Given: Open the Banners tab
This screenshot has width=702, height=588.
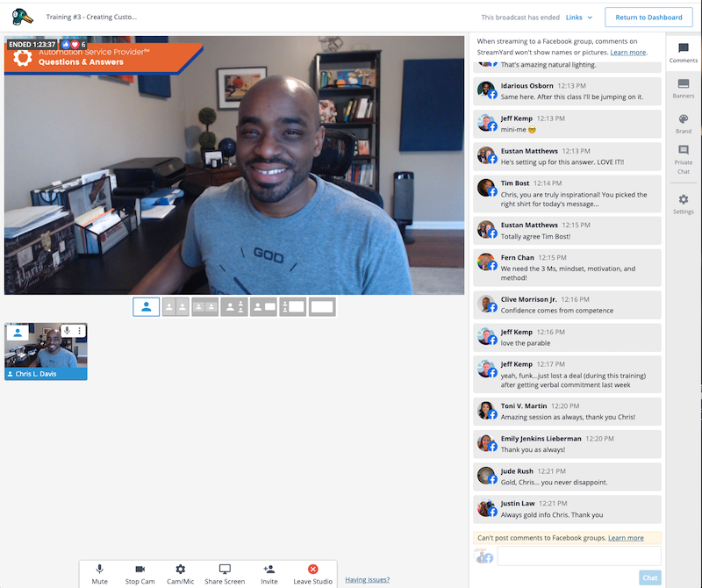Looking at the screenshot, I should click(x=683, y=88).
